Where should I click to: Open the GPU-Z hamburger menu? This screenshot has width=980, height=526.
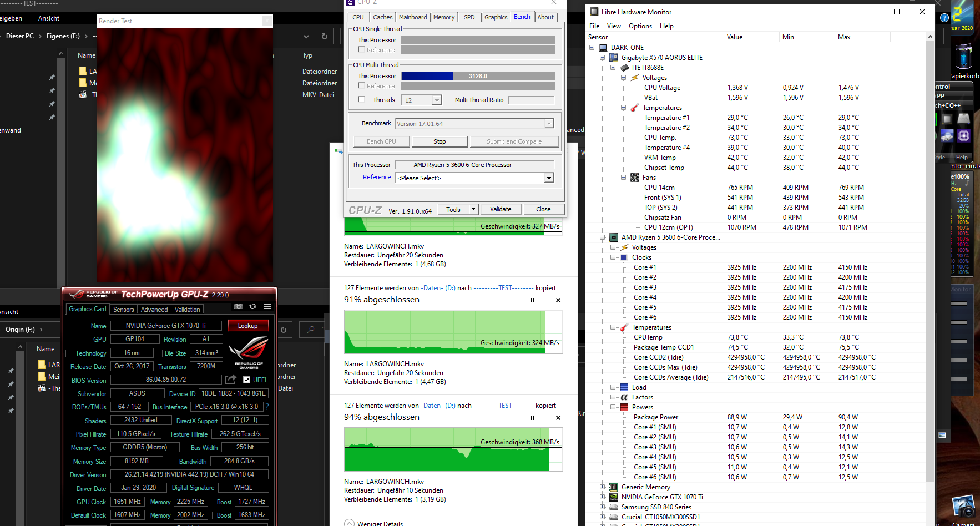tap(267, 306)
